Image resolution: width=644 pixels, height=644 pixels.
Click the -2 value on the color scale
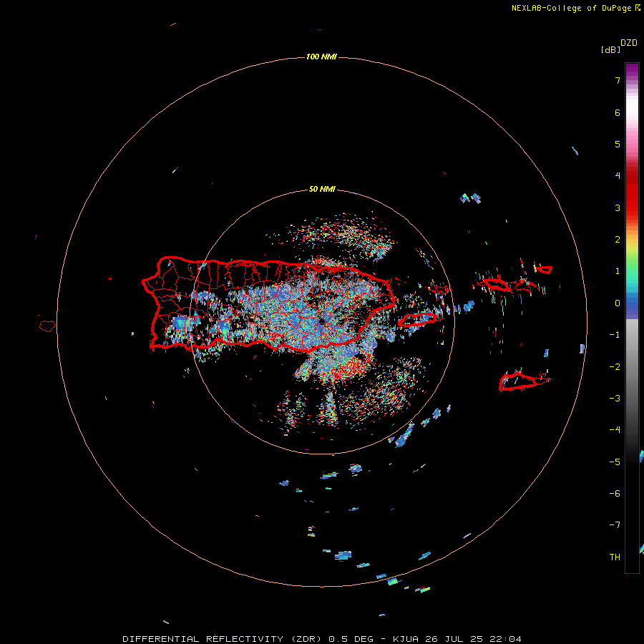[x=615, y=367]
